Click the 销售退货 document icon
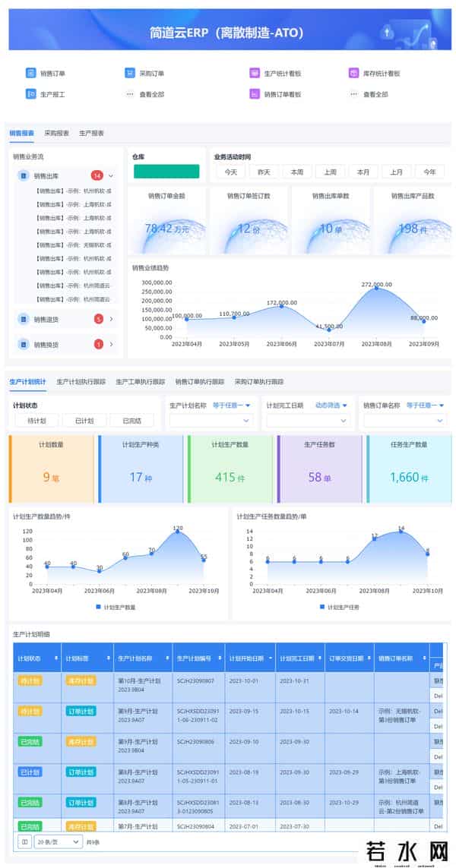Viewport: 456px width, 868px height. [x=24, y=319]
